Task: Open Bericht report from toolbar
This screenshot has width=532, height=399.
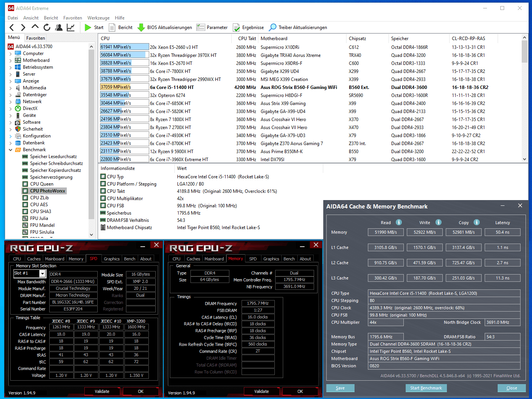Action: coord(121,27)
